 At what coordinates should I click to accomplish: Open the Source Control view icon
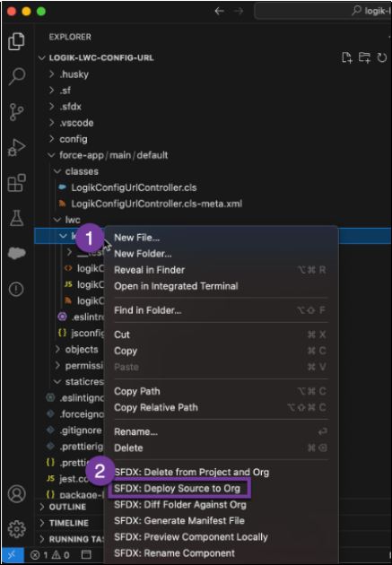16,112
